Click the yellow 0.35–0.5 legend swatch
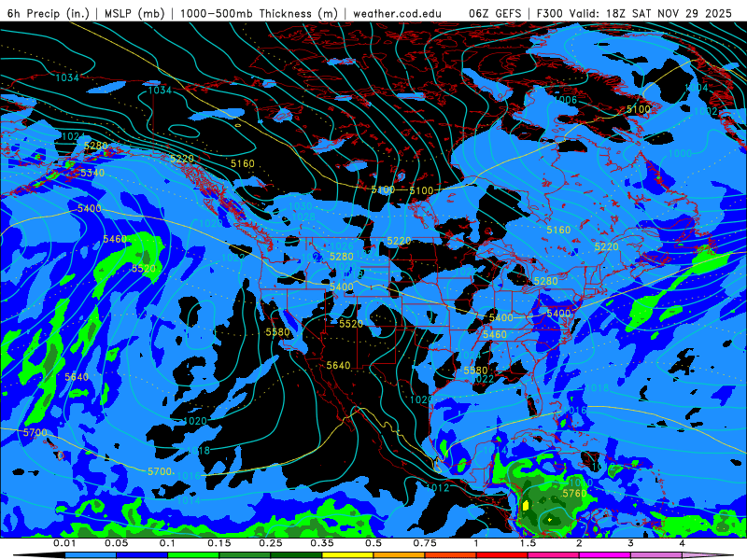This screenshot has width=747, height=560. (x=347, y=555)
